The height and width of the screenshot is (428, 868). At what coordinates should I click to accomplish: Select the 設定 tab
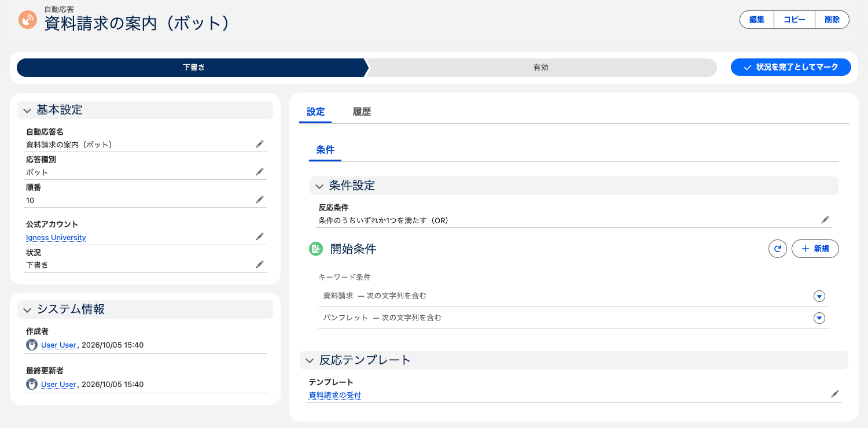coord(315,112)
